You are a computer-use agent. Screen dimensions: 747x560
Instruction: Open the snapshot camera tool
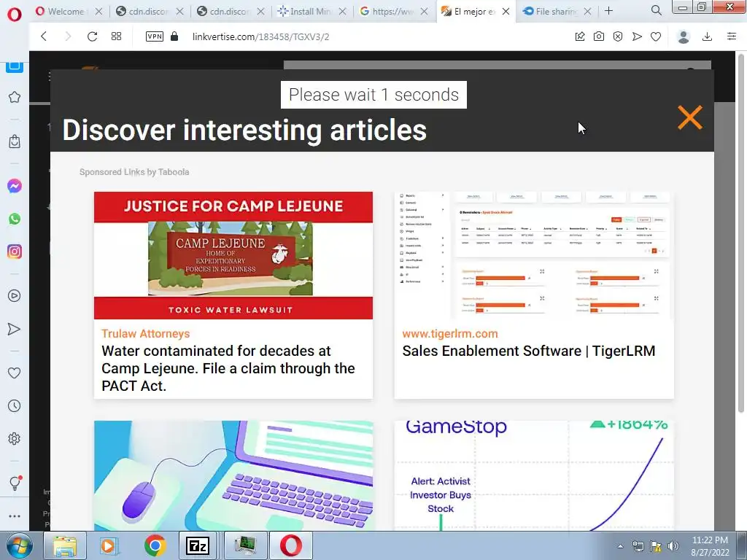click(x=599, y=36)
